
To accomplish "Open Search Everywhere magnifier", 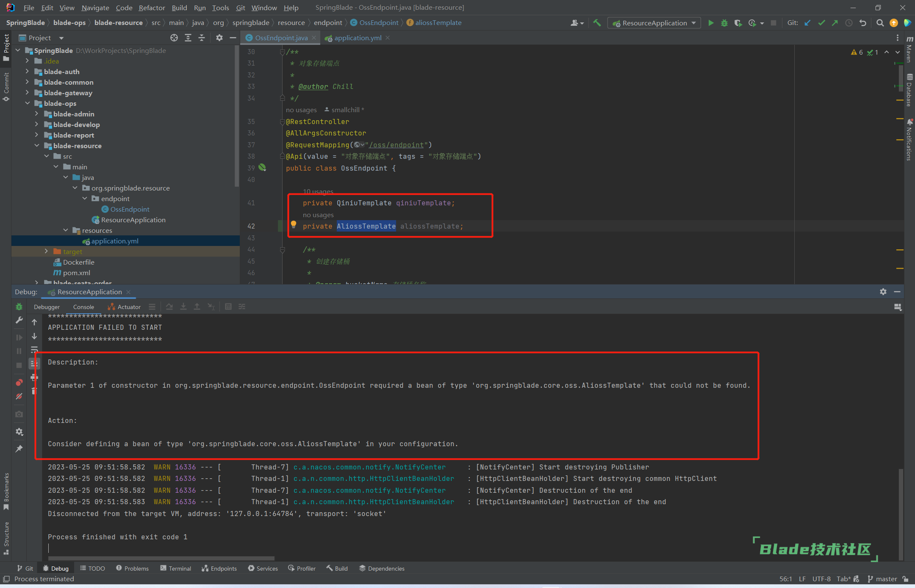I will [880, 23].
